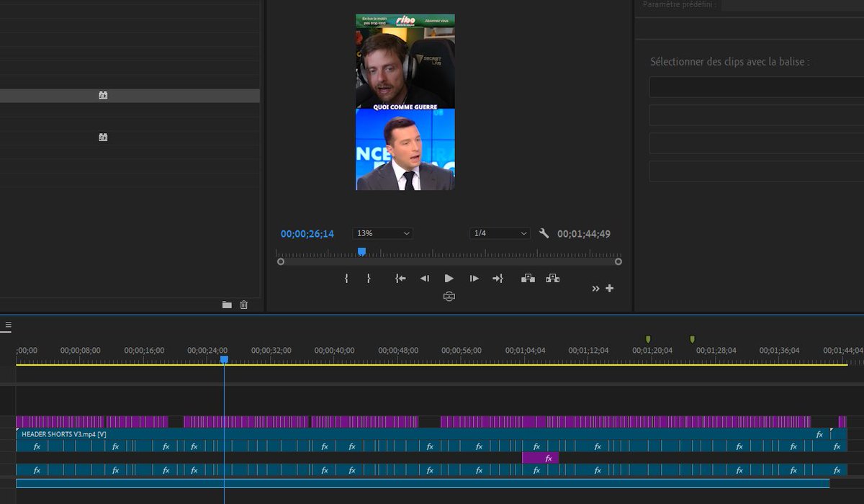Viewport: 864px width, 504px height.
Task: Click the sequence icon in lower Project row
Action: click(103, 137)
